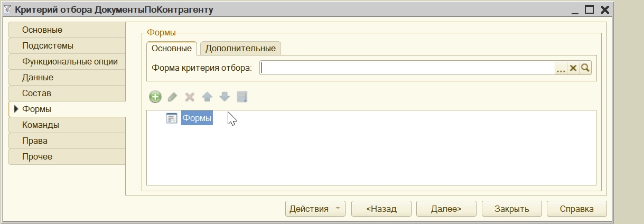This screenshot has width=644, height=224.
Task: Click the magnifier open icon in form field
Action: pos(585,68)
